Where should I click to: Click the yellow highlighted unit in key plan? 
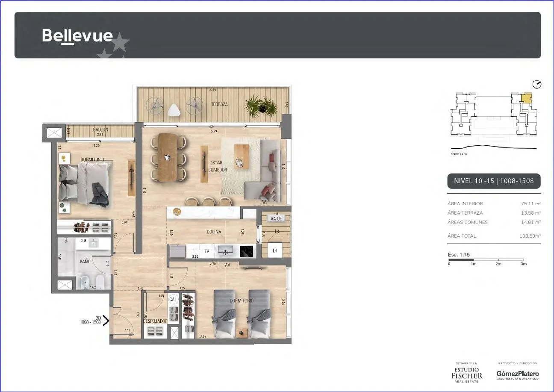[527, 97]
